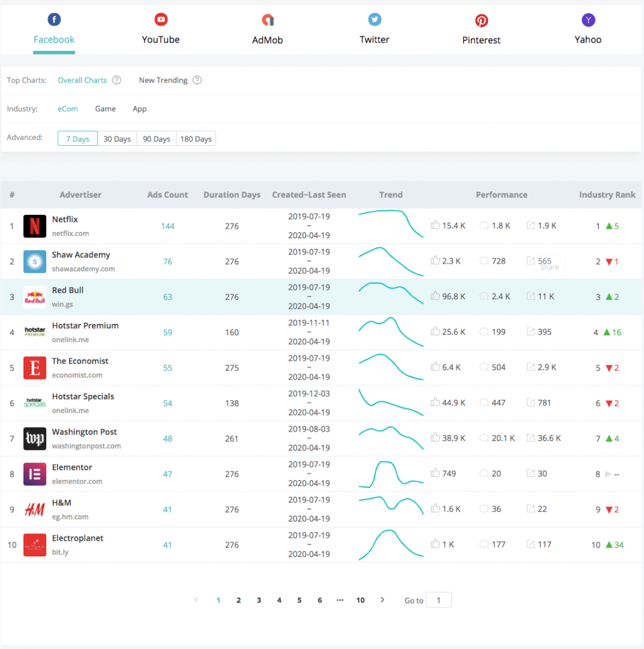Open page 6 of results

pyautogui.click(x=320, y=600)
